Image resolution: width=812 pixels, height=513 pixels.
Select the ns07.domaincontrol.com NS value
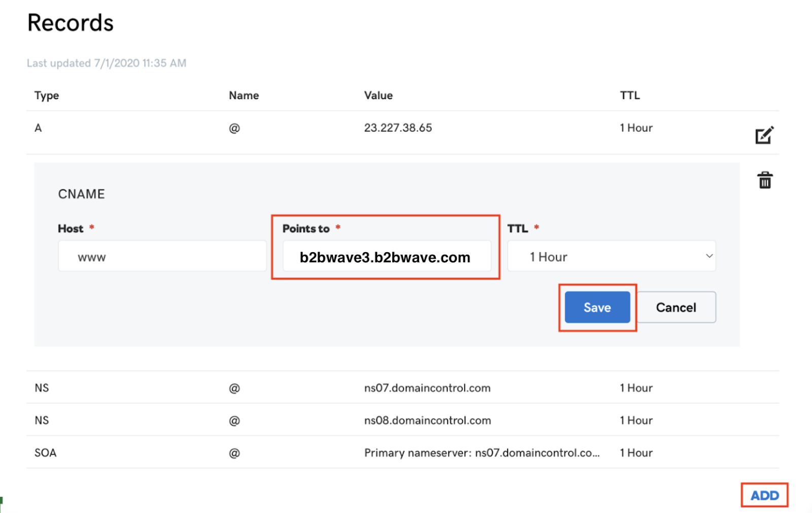[427, 388]
